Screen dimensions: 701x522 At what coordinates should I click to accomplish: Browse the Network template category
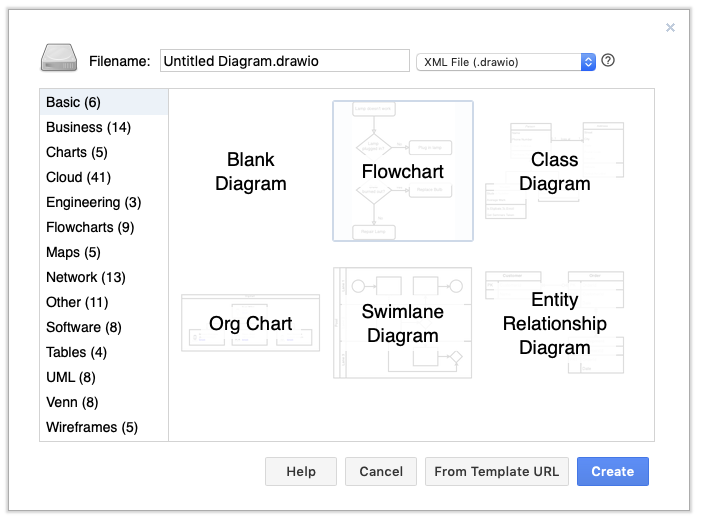click(x=86, y=277)
